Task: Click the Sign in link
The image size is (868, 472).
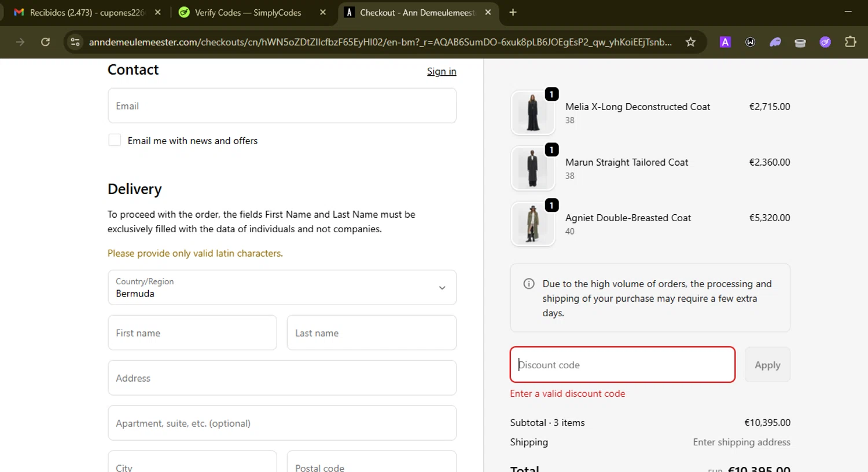Action: [x=442, y=71]
